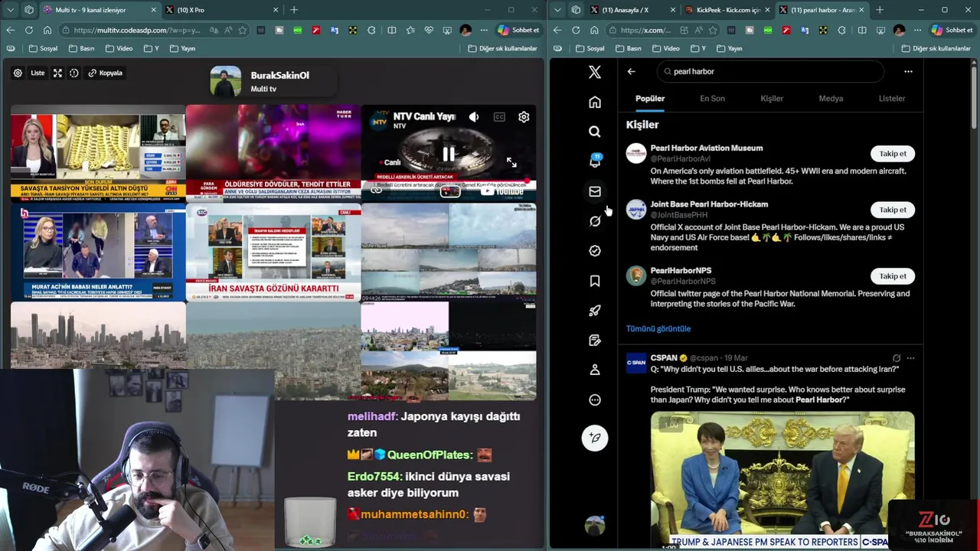Screen dimensions: 980x551
Task: Open X Bookmarks from the sidebar
Action: (595, 281)
